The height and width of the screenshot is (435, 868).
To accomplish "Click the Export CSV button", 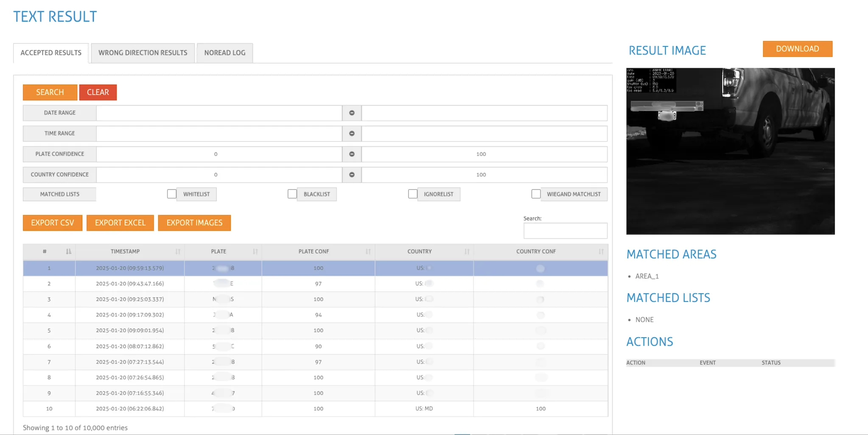I will point(53,223).
